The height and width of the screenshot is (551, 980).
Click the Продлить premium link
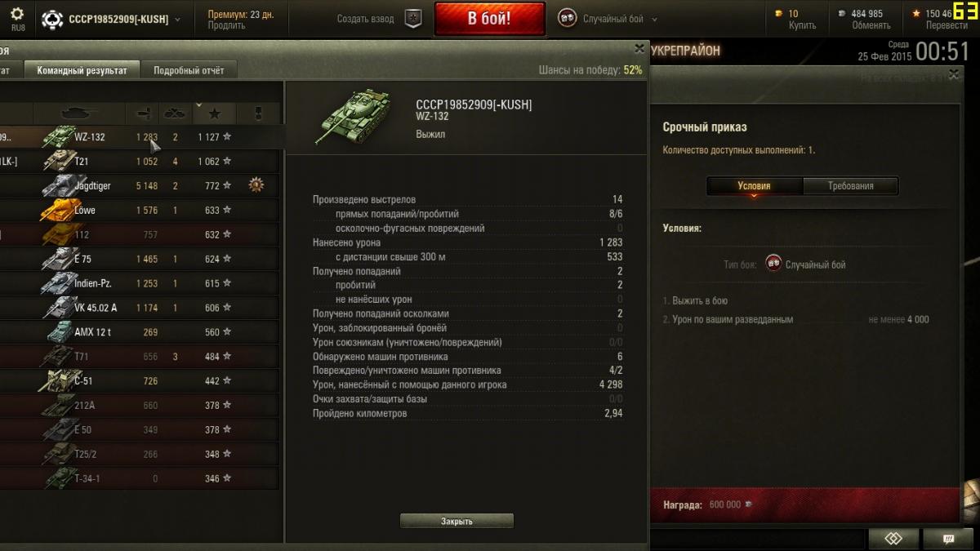coord(226,25)
